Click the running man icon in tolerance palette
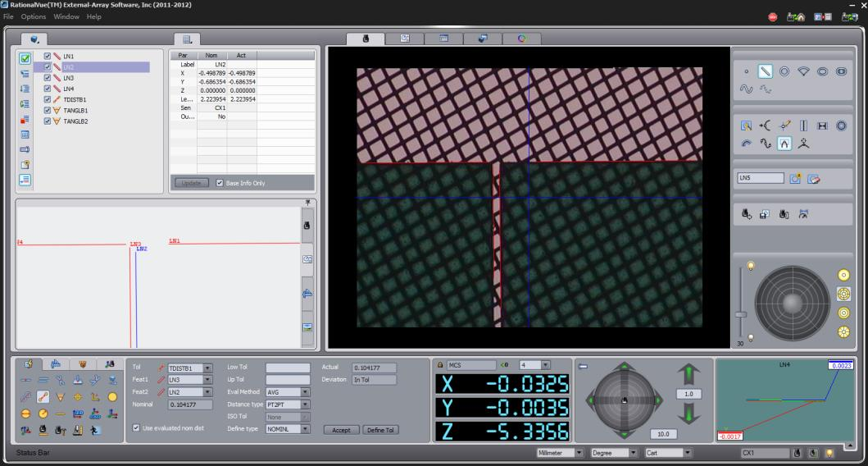868x466 pixels. (x=95, y=430)
